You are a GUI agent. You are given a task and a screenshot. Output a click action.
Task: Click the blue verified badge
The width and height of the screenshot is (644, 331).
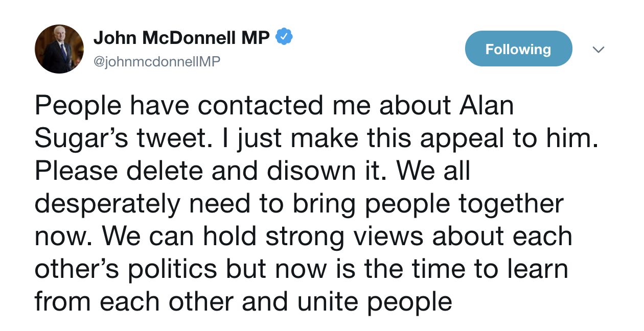point(284,37)
